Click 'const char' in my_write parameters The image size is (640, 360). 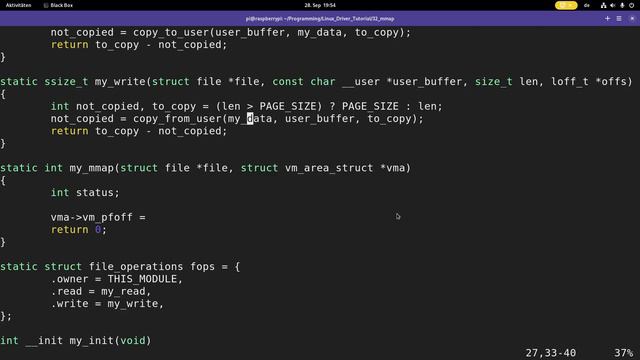click(x=304, y=82)
